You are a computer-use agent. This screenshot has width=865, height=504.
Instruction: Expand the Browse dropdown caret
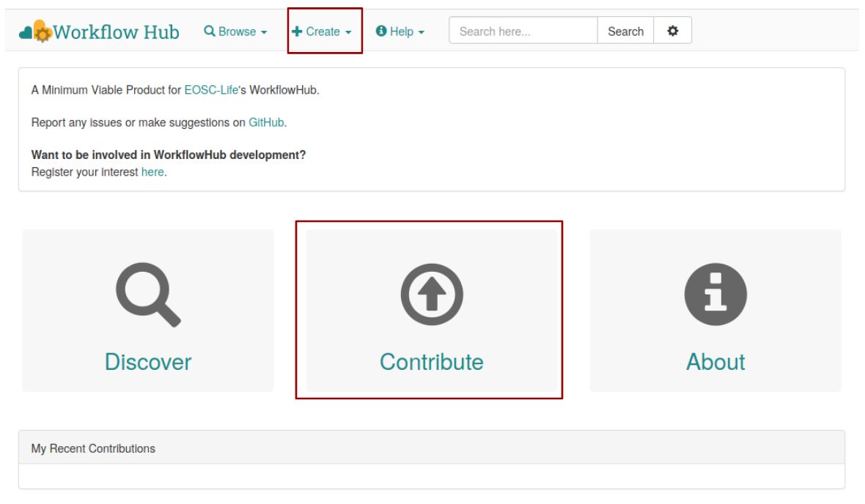coord(264,32)
